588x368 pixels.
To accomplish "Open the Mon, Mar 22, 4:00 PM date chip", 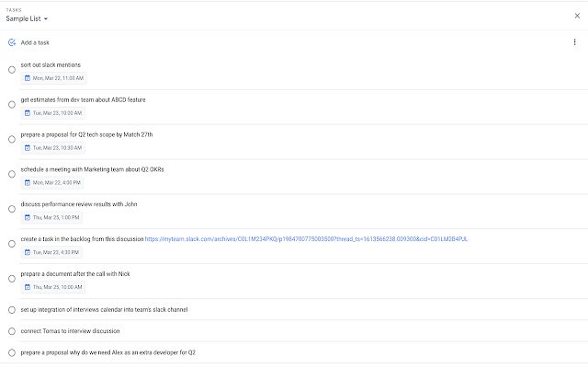I will [x=52, y=182].
